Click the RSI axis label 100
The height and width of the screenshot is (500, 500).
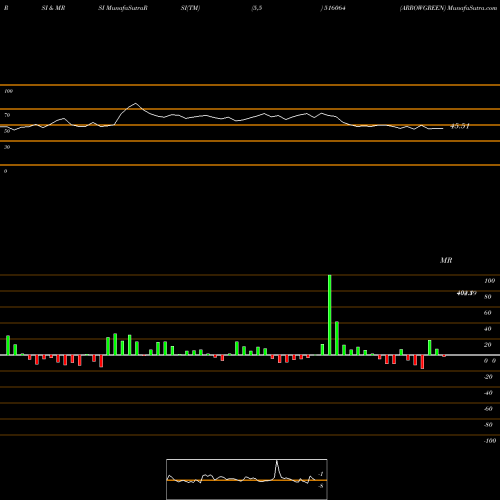tap(8, 91)
